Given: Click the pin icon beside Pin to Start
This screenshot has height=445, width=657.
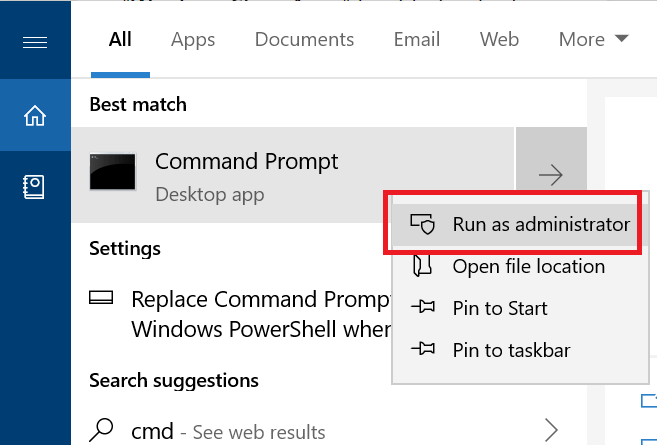Looking at the screenshot, I should (x=423, y=308).
